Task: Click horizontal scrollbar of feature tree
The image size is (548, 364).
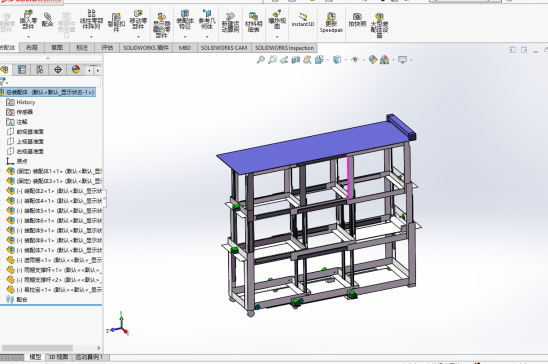Action: pos(37,348)
